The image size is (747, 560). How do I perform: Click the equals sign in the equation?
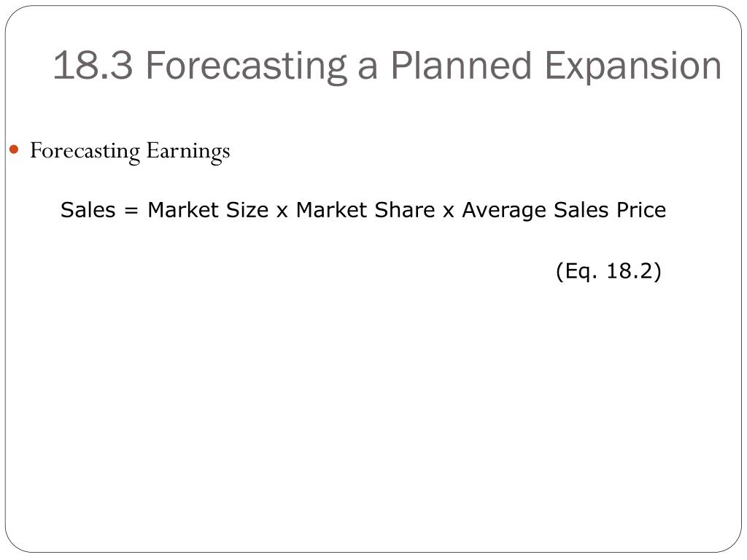pyautogui.click(x=131, y=211)
